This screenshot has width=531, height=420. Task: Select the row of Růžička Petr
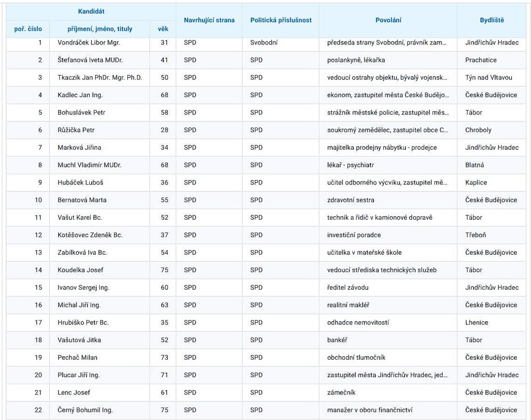(x=76, y=130)
